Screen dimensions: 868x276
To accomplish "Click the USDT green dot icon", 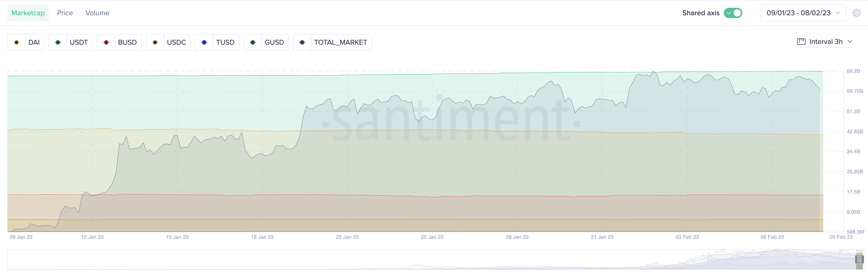I will [58, 42].
